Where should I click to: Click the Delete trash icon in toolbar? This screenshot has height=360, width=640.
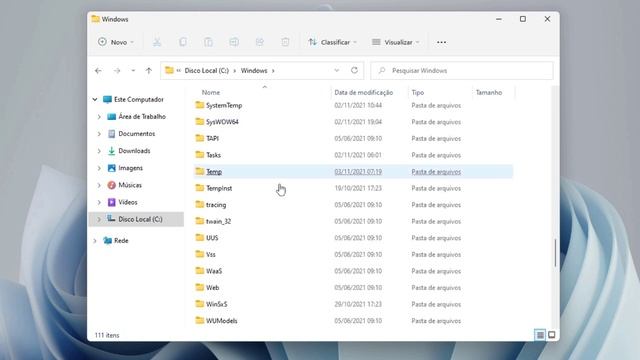coord(285,42)
